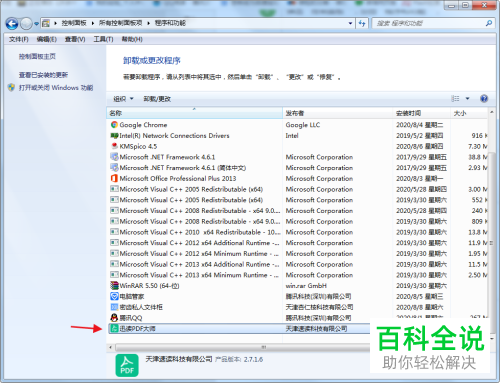Screen dimensions: 500x383
Task: Select the KMSpico 4.5 icon
Action: (x=114, y=146)
